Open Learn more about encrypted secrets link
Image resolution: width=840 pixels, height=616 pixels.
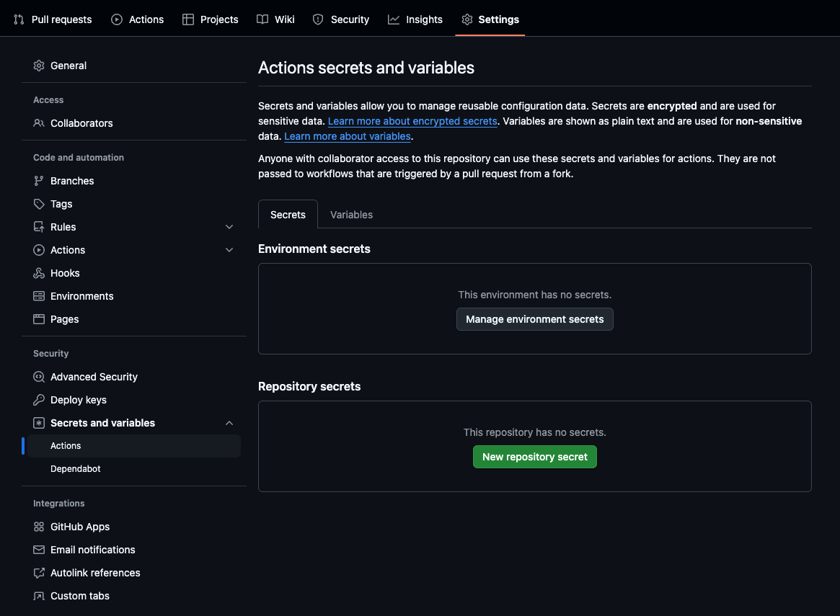[412, 121]
